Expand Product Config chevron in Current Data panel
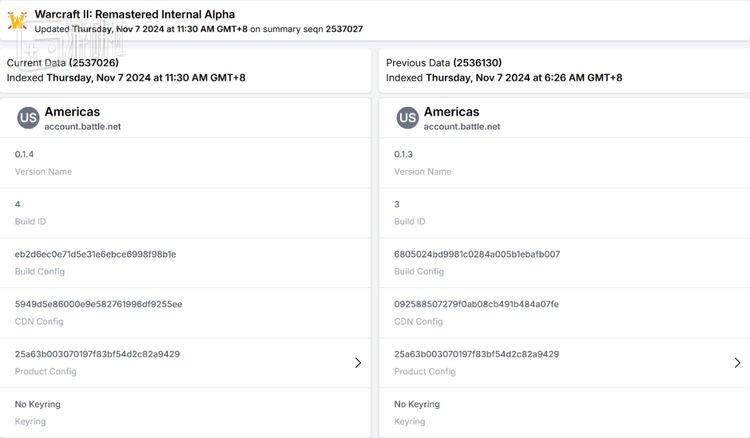750x438 pixels. point(358,363)
